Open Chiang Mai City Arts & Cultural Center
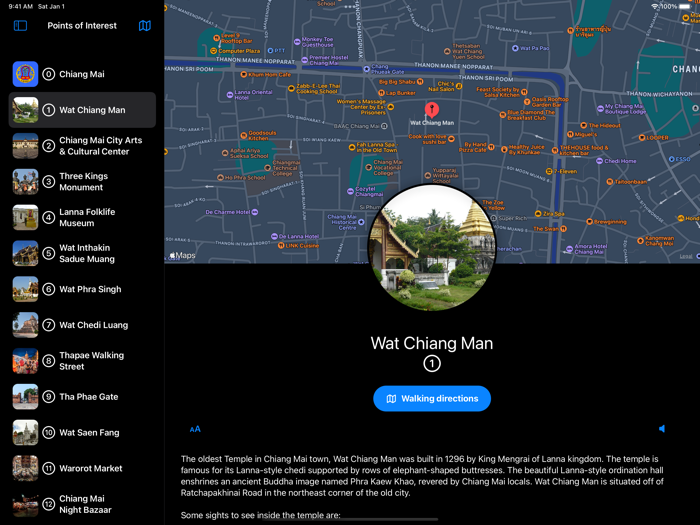The height and width of the screenshot is (525, 700). pos(82,146)
